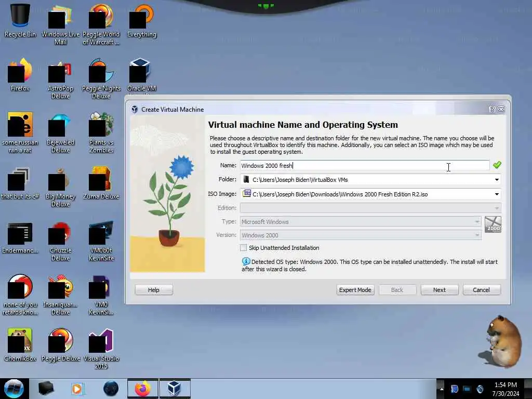Click the Start orb button

14,389
